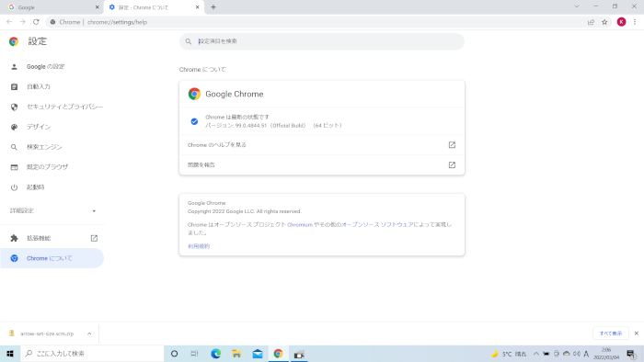Screen dimensions: 644x362
Task: Click the volume icon in system tray
Action: click(x=576, y=354)
